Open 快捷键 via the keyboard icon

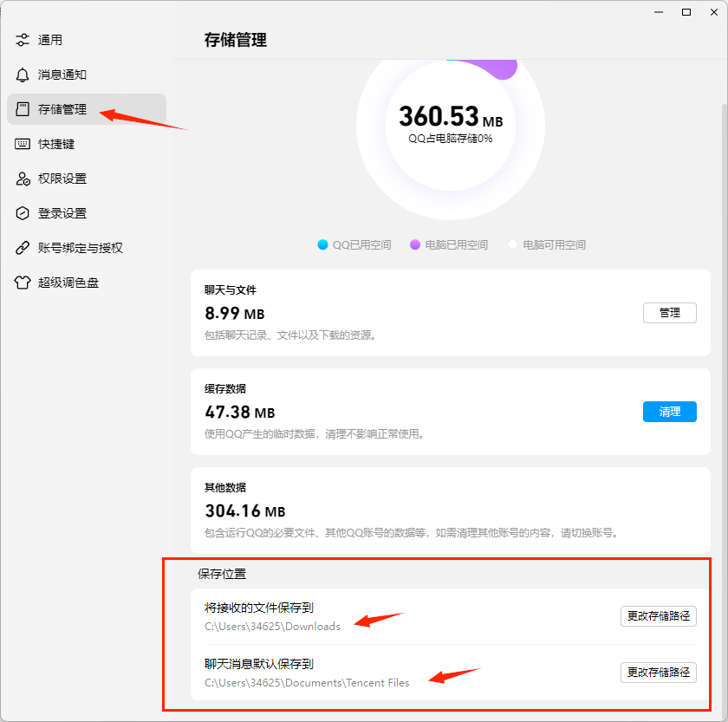pos(23,144)
